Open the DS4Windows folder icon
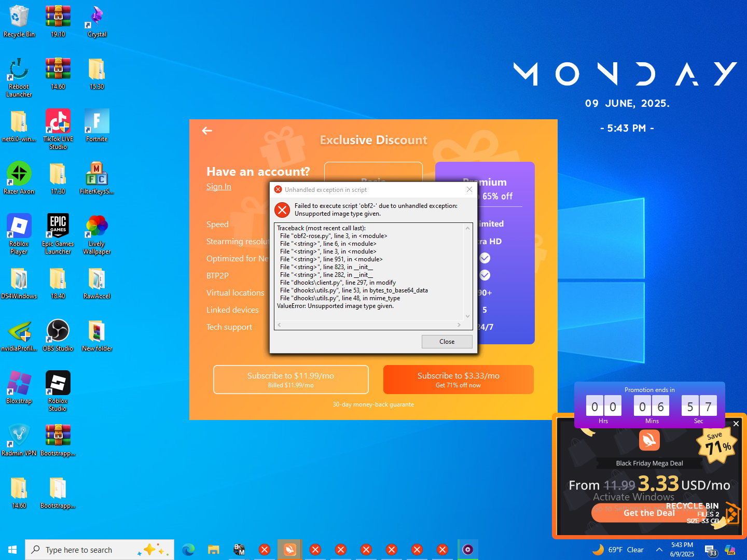Viewport: 747px width, 560px height. coord(19,283)
